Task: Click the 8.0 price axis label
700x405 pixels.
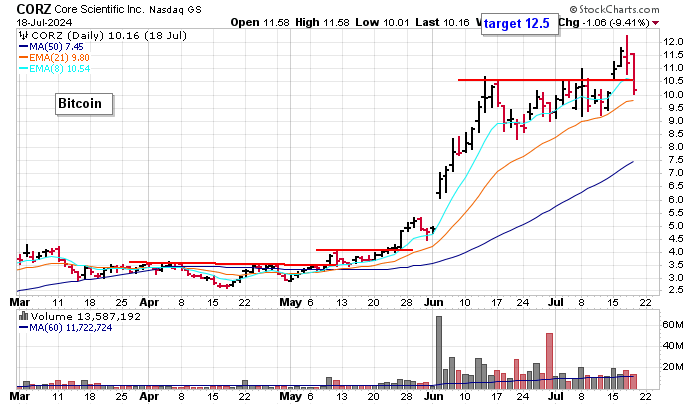Action: pyautogui.click(x=674, y=147)
